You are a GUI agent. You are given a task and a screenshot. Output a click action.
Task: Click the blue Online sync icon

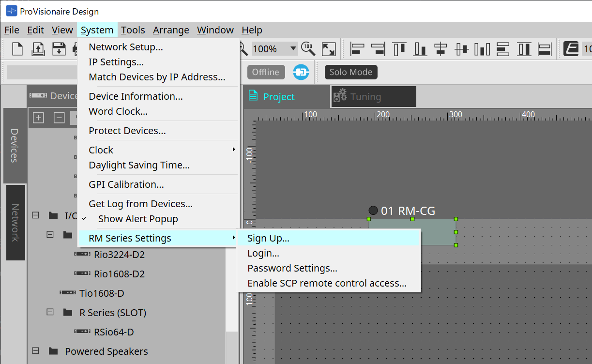tap(301, 72)
